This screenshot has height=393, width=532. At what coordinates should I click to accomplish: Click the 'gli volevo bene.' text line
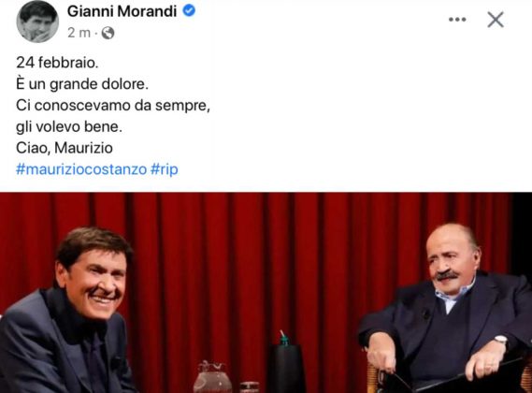(69, 127)
